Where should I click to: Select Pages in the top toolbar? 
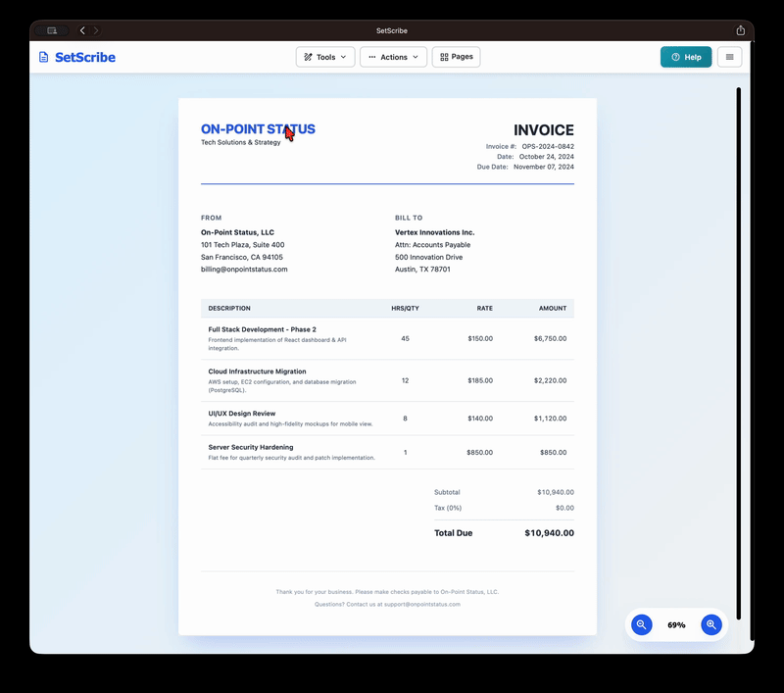click(x=455, y=57)
